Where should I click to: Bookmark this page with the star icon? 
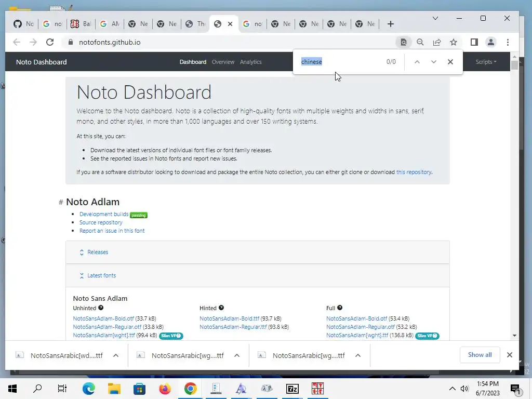click(x=453, y=42)
